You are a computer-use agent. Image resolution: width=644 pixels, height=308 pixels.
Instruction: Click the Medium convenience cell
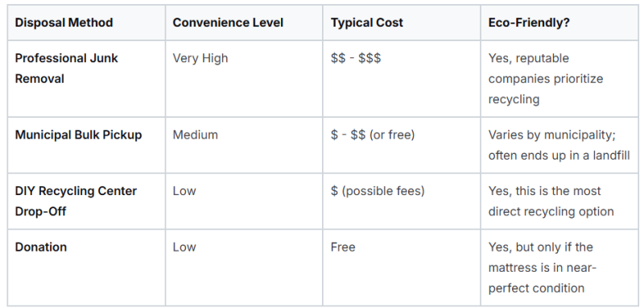tap(195, 135)
